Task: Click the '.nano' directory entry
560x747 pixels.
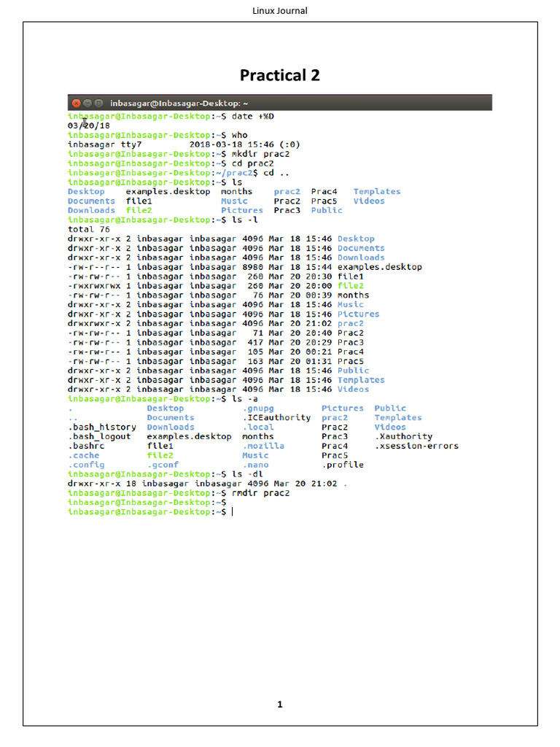Action: (255, 465)
